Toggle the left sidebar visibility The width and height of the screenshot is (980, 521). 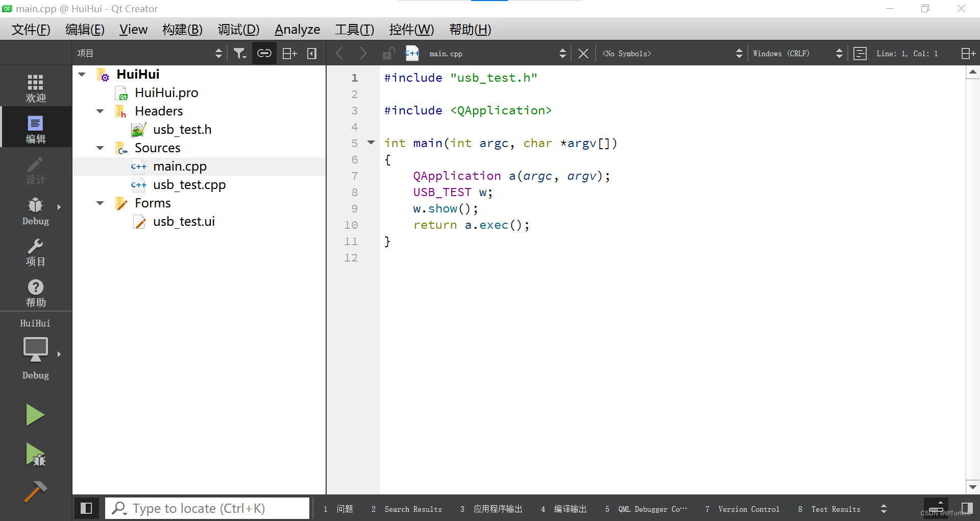[86, 508]
